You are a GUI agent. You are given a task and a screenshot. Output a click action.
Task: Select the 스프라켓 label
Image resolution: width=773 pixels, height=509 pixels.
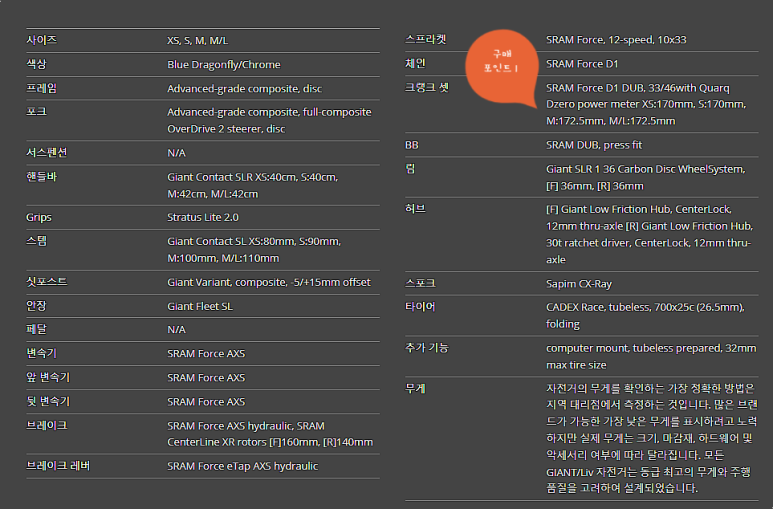pyautogui.click(x=425, y=39)
